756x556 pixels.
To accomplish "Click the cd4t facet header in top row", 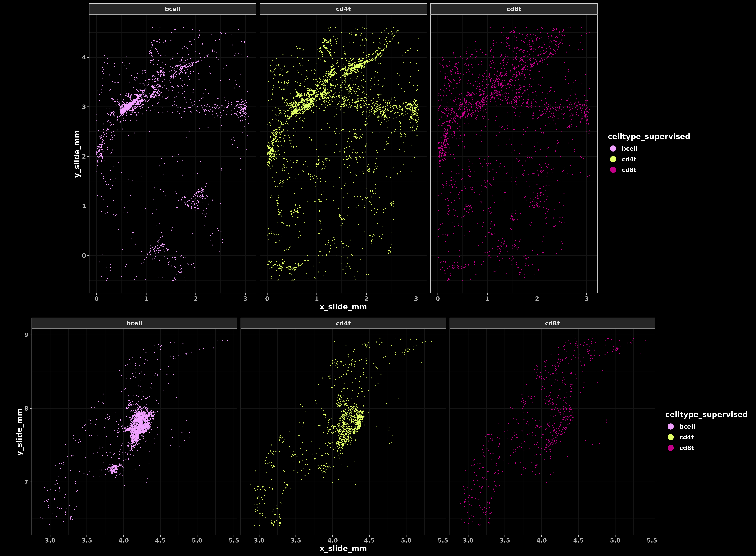I will tap(343, 9).
